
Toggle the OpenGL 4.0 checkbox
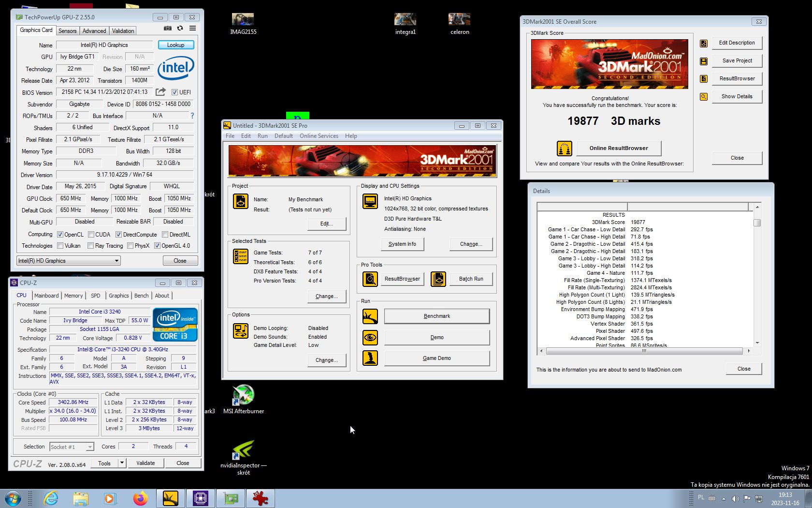click(157, 246)
